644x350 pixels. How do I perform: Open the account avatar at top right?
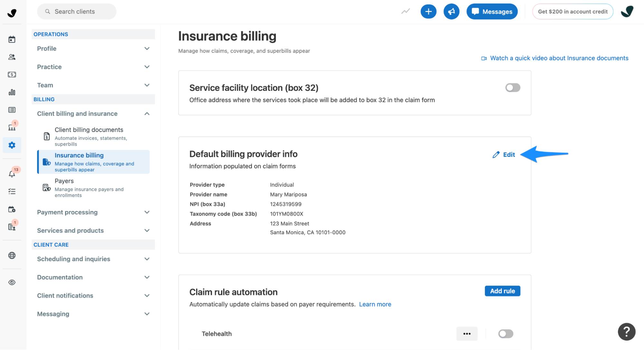coord(627,12)
